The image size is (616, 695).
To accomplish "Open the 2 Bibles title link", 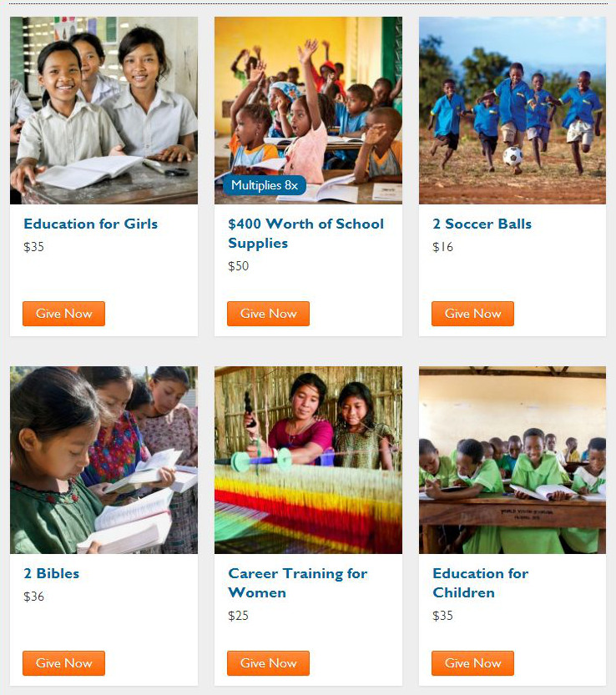I will point(52,573).
